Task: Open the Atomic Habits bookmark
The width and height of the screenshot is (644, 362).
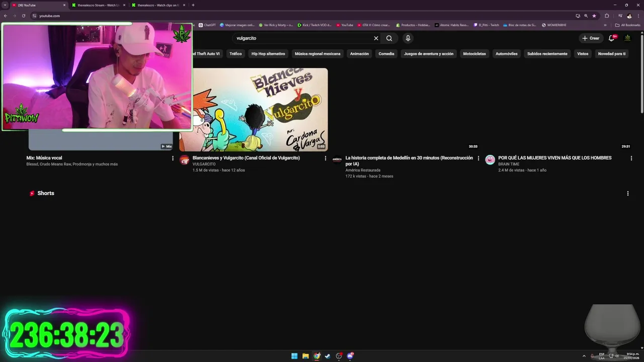Action: tap(452, 25)
